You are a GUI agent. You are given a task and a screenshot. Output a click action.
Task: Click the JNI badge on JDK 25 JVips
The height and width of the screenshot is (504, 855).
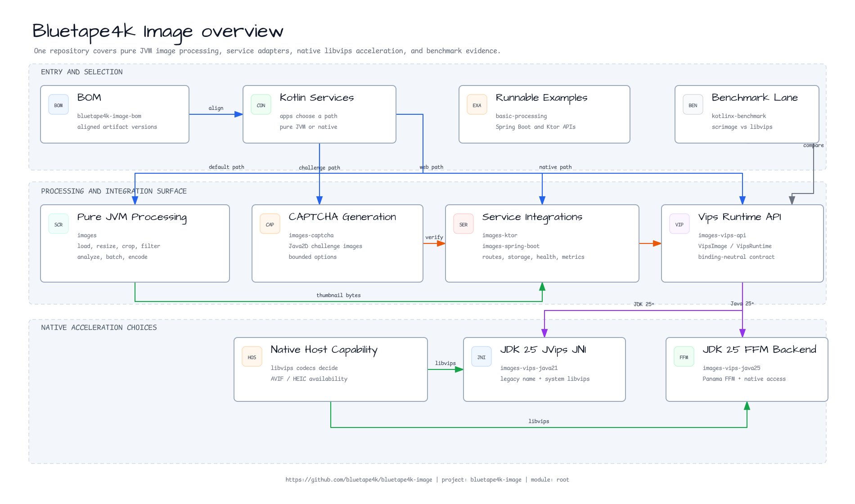(481, 356)
